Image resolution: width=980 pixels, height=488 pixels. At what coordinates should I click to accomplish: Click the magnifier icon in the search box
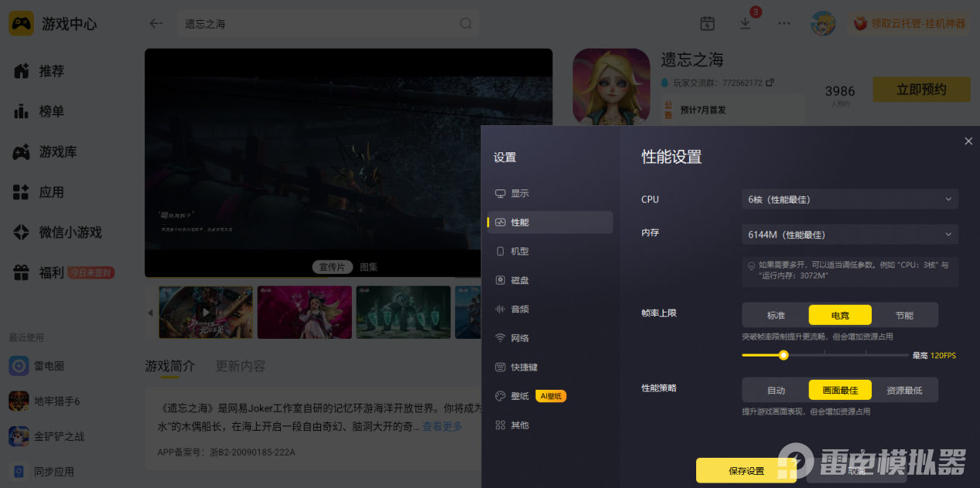pos(466,23)
